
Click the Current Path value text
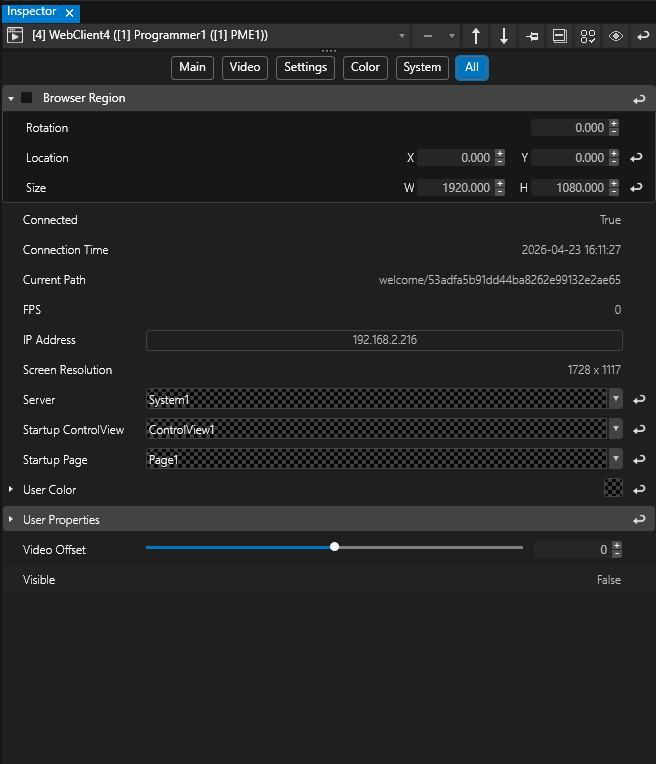coord(500,280)
